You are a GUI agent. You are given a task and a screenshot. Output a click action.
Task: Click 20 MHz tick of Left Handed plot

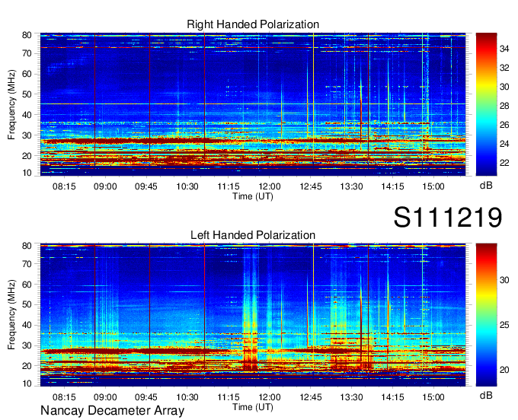click(27, 366)
